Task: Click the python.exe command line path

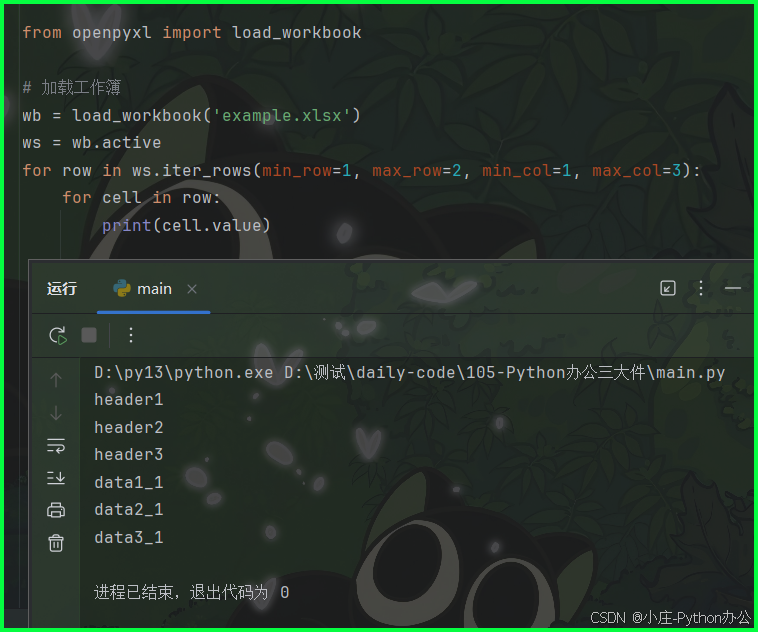Action: point(409,372)
